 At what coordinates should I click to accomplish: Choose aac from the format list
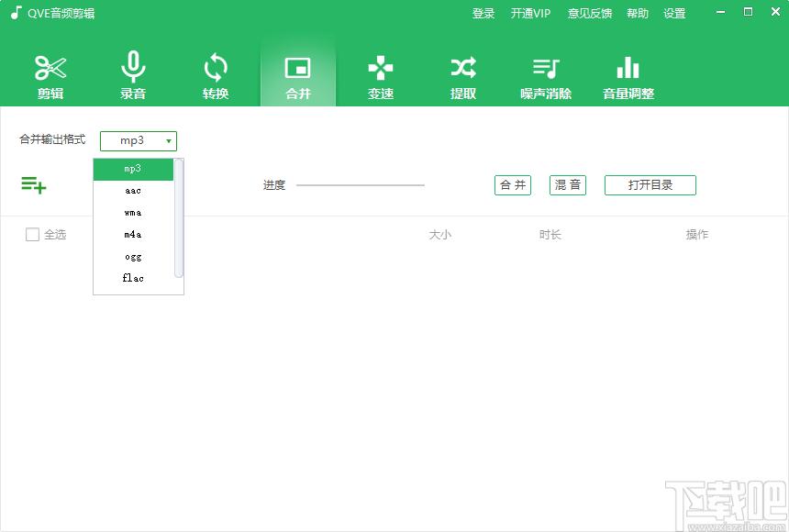click(133, 191)
